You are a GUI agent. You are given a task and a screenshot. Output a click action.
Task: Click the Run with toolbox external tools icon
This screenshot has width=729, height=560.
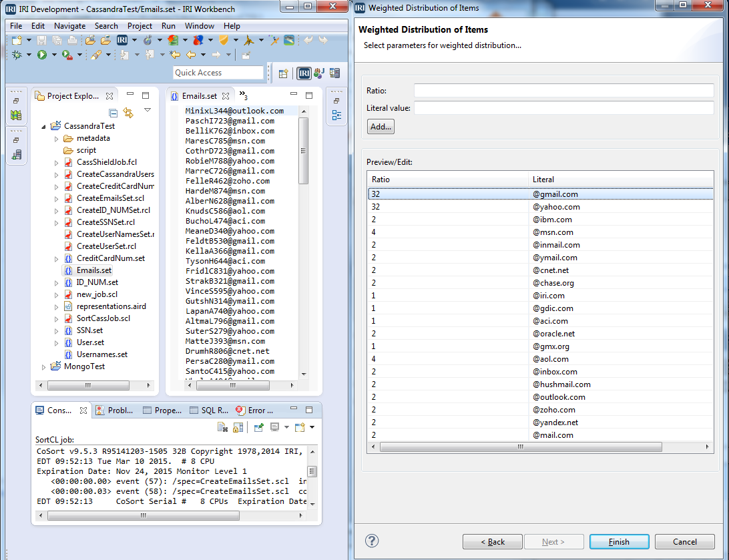pos(67,55)
